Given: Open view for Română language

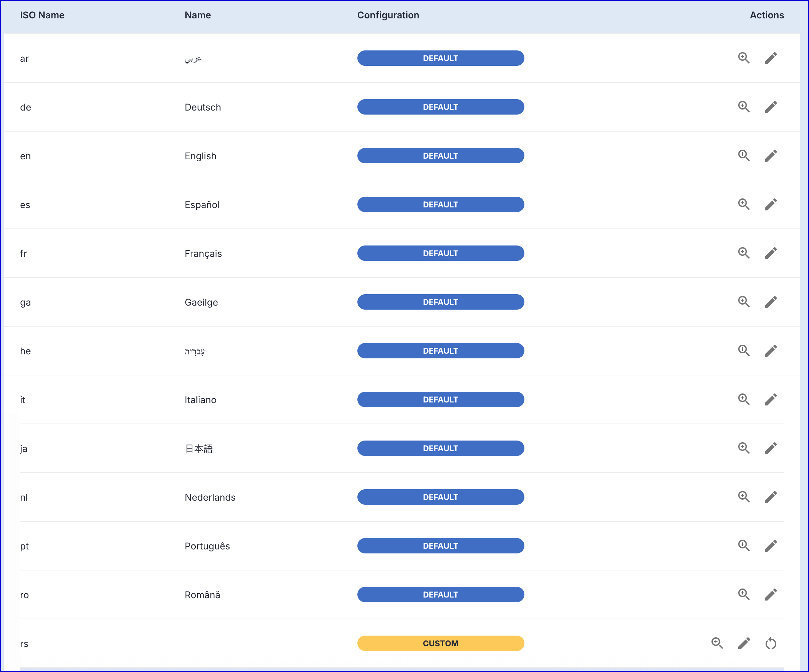Looking at the screenshot, I should [x=744, y=594].
